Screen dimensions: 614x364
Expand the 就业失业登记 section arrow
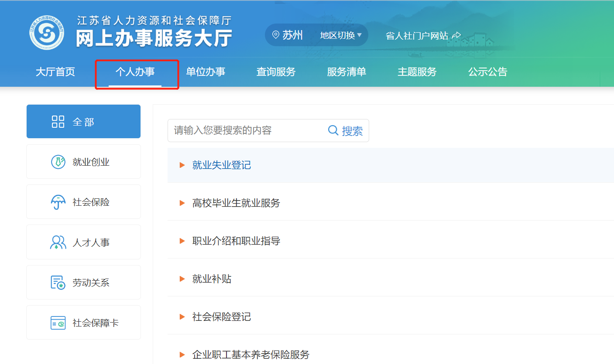(x=182, y=165)
